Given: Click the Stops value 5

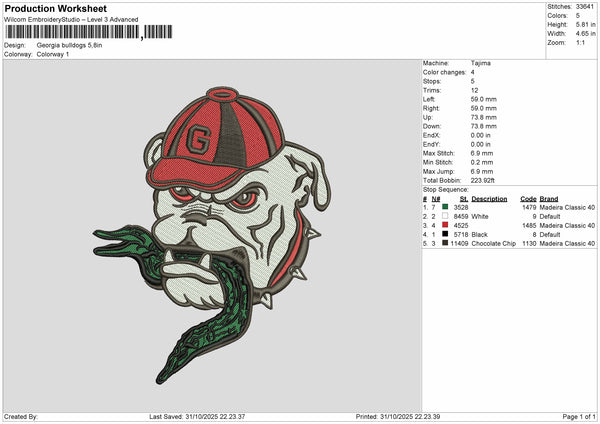Looking at the screenshot, I should point(473,81).
